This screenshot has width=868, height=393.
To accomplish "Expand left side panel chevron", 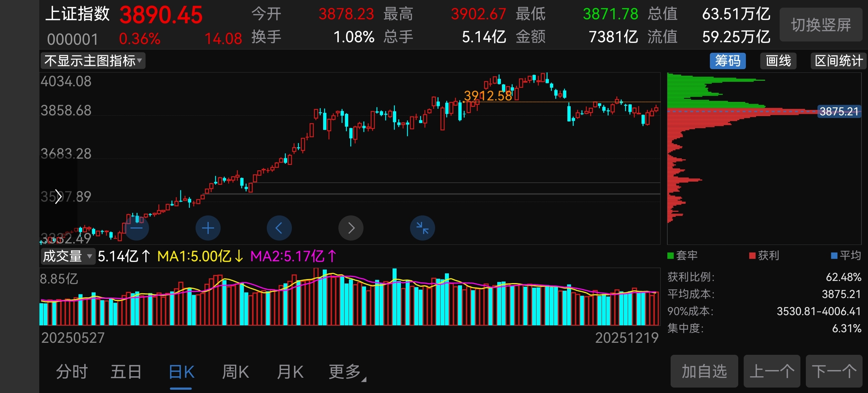I will (58, 197).
